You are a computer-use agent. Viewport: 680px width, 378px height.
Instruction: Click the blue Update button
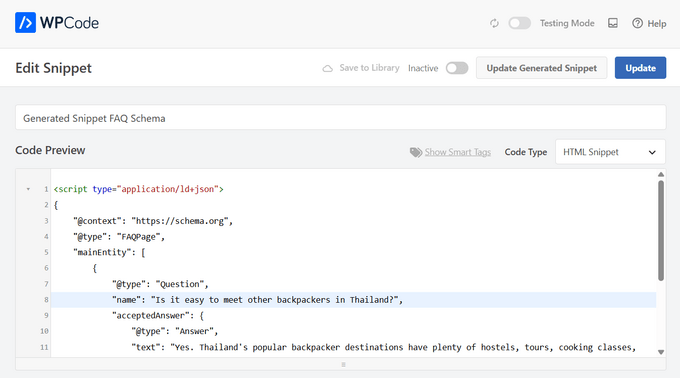tap(640, 68)
